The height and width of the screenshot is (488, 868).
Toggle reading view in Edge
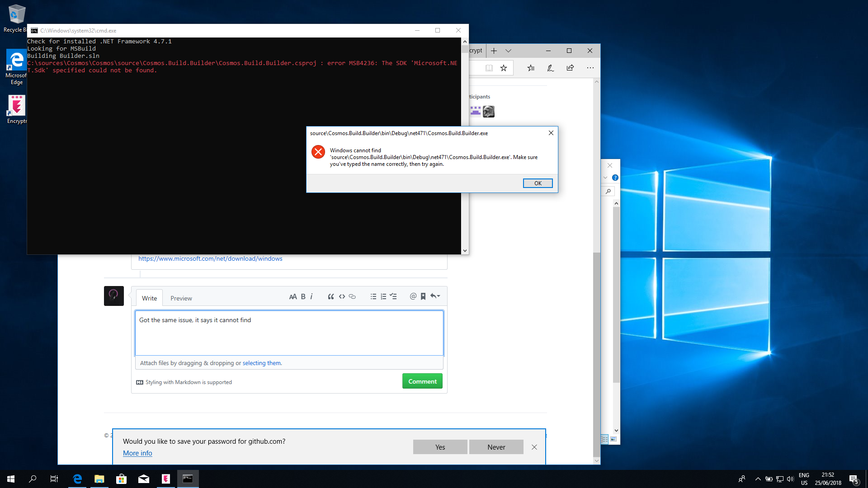[x=490, y=68]
